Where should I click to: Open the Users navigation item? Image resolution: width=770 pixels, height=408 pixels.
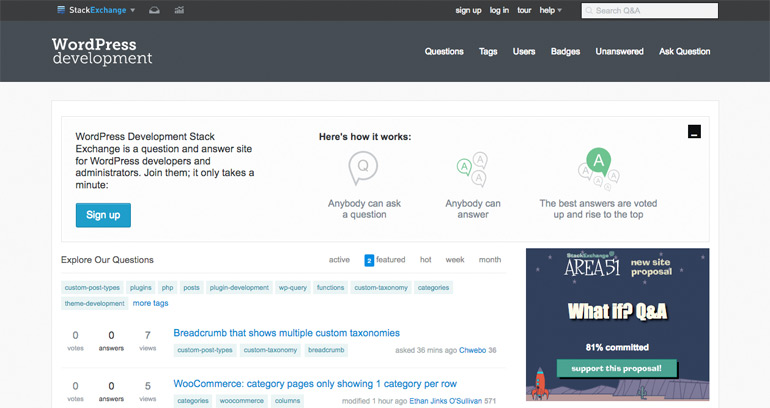(524, 52)
